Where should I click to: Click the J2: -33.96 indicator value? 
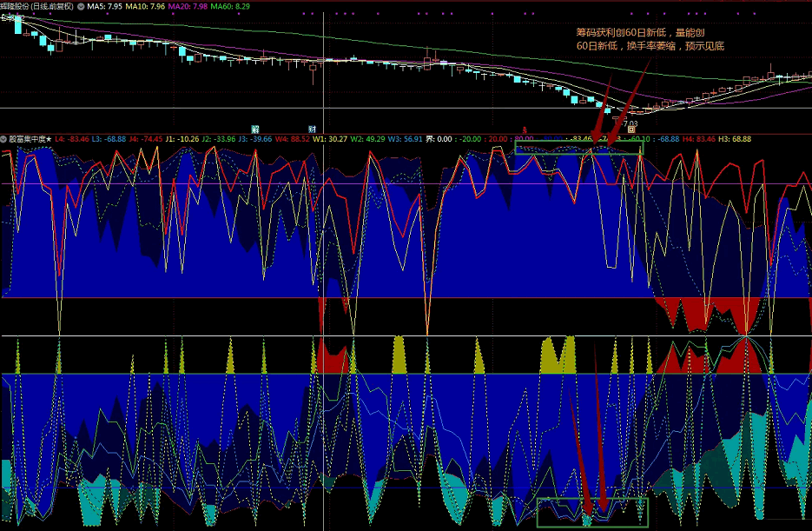219,139
